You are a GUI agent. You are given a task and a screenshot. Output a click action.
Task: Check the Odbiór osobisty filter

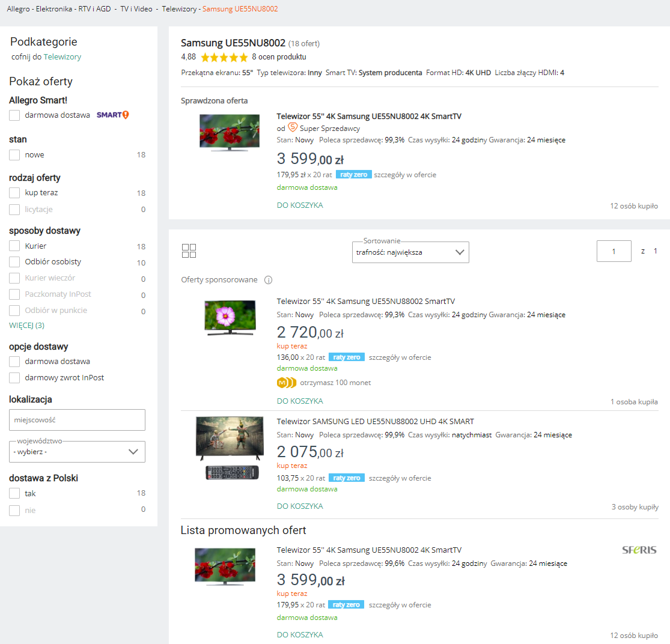(14, 262)
